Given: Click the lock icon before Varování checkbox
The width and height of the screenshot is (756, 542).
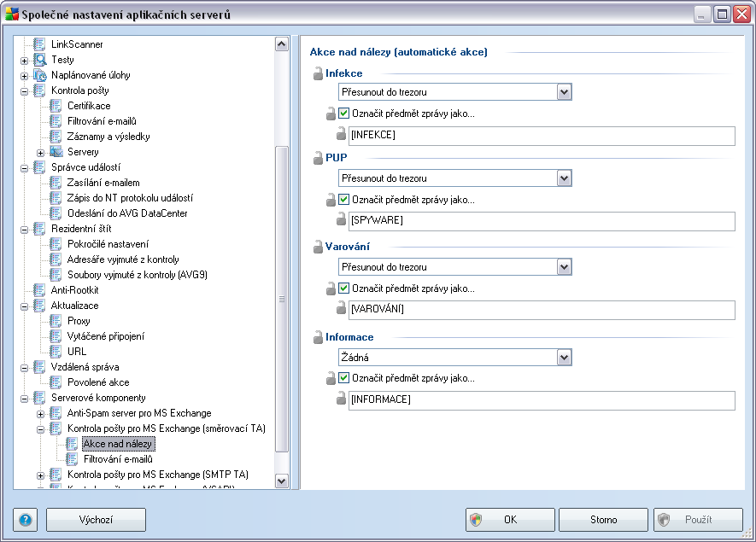Looking at the screenshot, I should coord(331,288).
